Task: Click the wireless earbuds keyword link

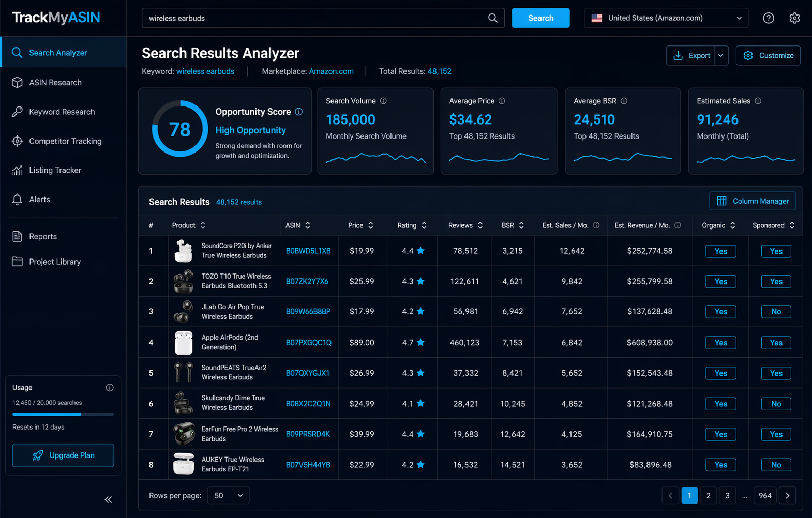Action: [x=205, y=71]
